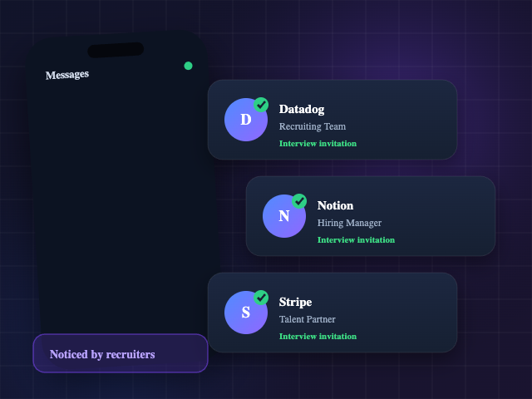The width and height of the screenshot is (532, 399).
Task: Click the green checkmark badge on Stripe
Action: 261,298
